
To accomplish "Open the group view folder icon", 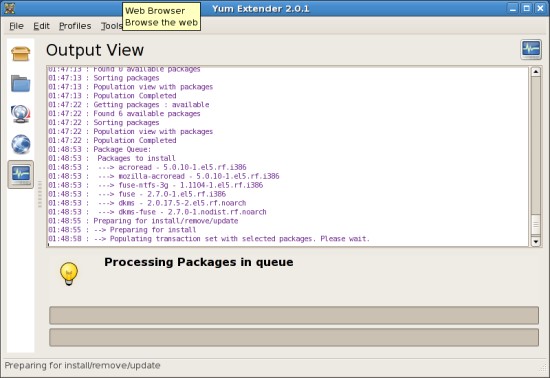I will coord(20,83).
